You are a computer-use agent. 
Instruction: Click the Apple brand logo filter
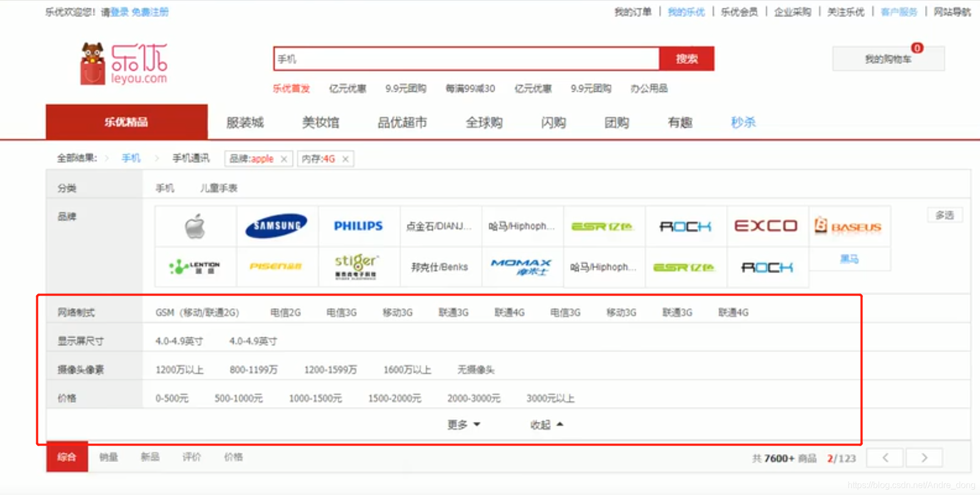click(x=195, y=225)
